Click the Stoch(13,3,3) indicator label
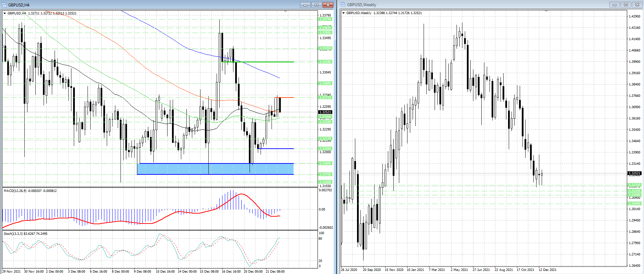 click(x=25, y=234)
